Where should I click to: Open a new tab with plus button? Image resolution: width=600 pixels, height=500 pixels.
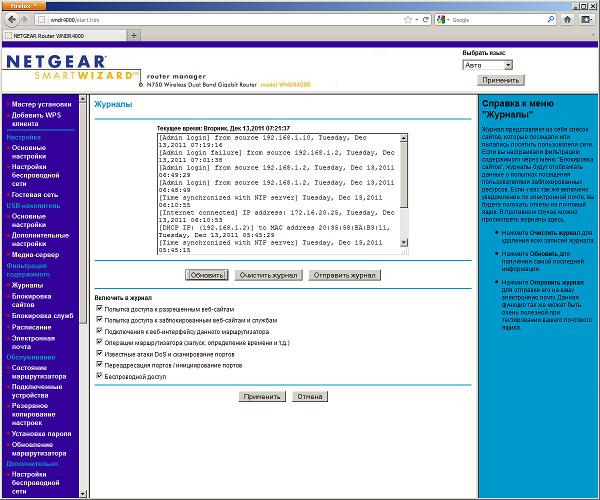coord(134,36)
